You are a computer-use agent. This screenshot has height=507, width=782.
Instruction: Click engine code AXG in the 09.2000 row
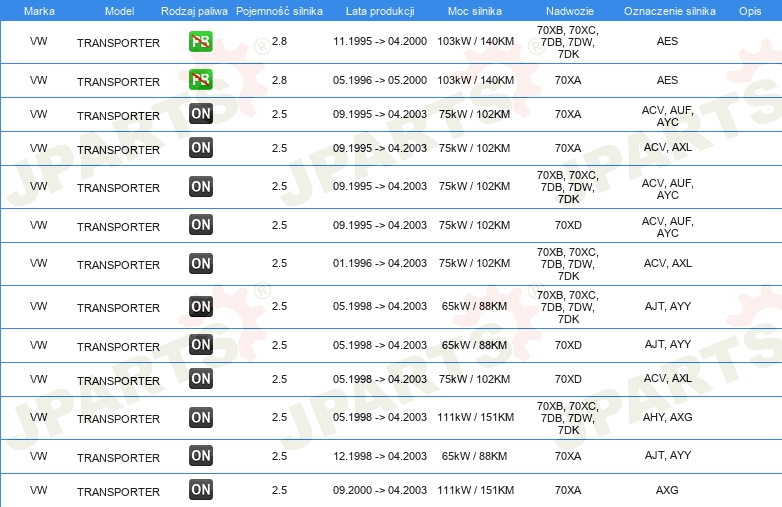click(667, 490)
